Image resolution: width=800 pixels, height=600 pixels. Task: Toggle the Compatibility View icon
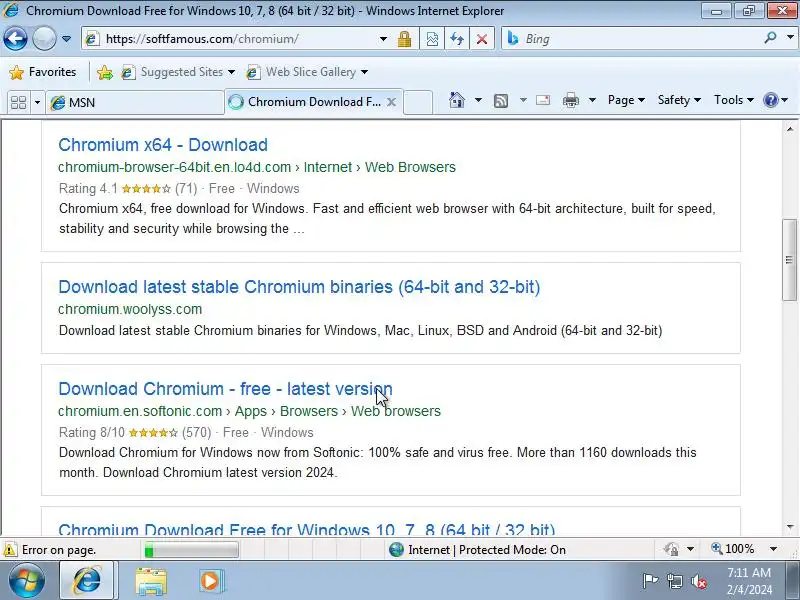click(x=432, y=39)
